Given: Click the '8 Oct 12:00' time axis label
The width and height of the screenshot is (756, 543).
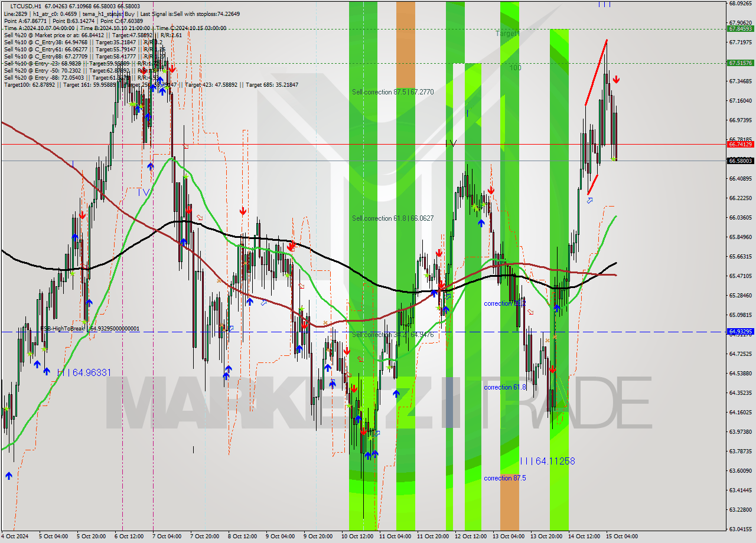Looking at the screenshot, I should coord(242,537).
